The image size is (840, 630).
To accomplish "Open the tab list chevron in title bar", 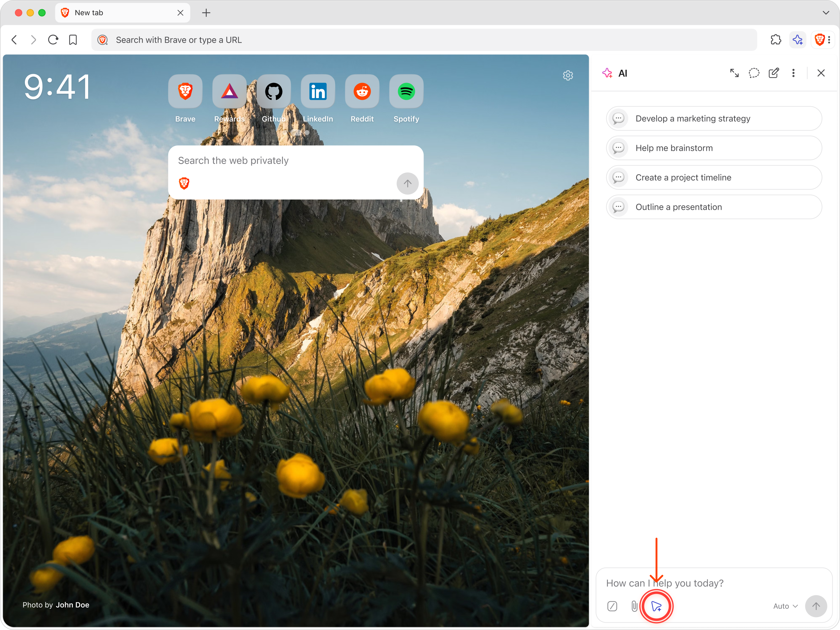I will (826, 13).
